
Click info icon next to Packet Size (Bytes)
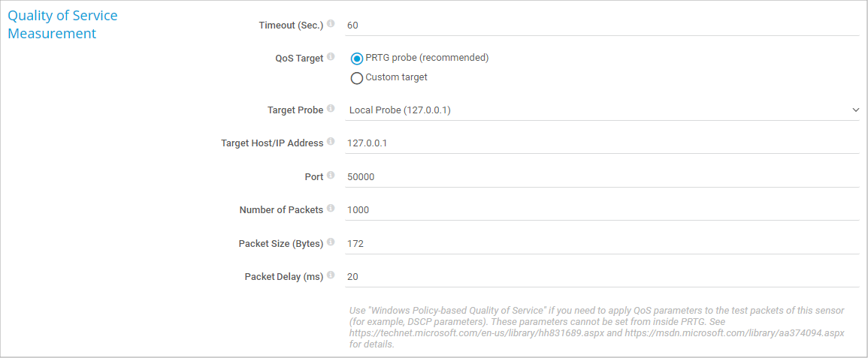point(331,242)
